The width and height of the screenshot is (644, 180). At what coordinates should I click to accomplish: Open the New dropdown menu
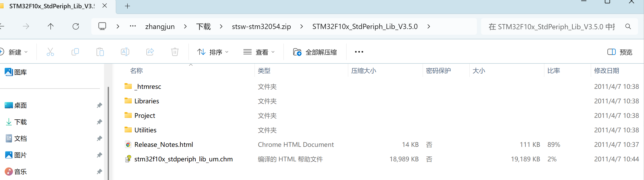coord(14,52)
